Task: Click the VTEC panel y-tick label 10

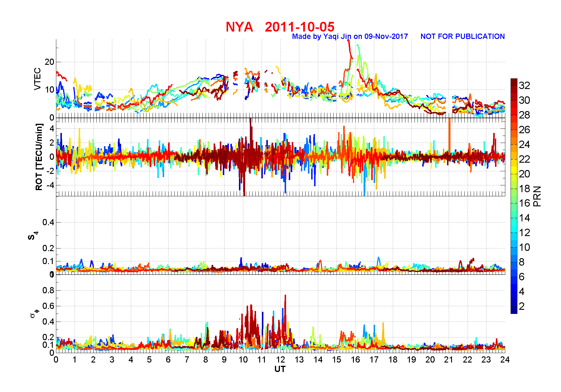Action: (x=49, y=90)
